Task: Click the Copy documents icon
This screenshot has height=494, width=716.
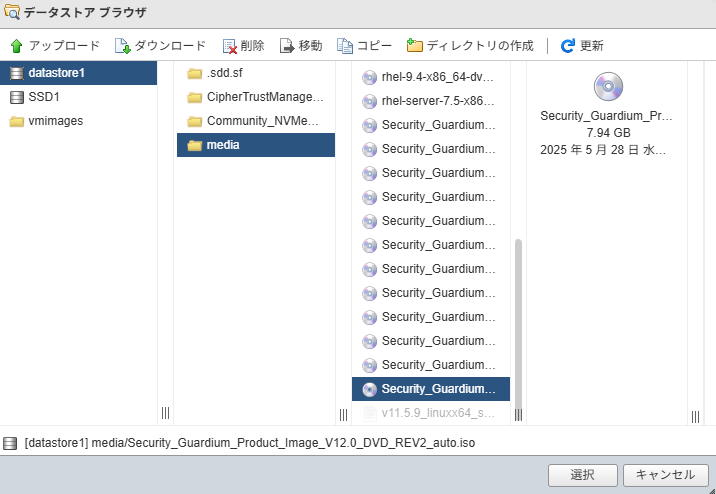Action: coord(345,46)
